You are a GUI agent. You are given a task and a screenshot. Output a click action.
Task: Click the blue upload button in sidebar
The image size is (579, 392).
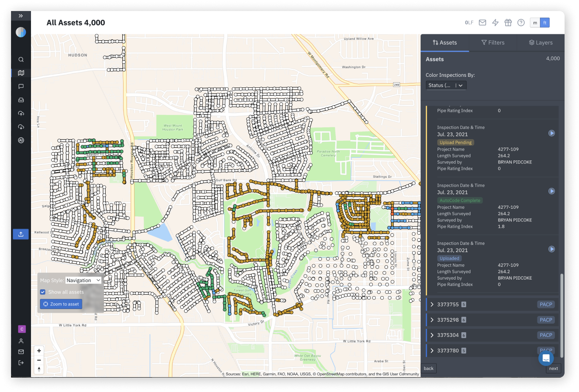pyautogui.click(x=21, y=234)
